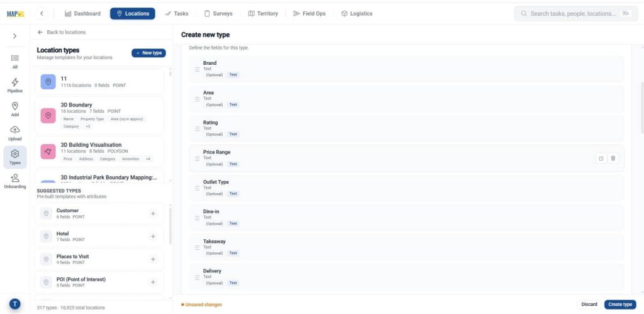Open Onboarding from the sidebar
Screen dimensions: 644x314
(x=15, y=181)
